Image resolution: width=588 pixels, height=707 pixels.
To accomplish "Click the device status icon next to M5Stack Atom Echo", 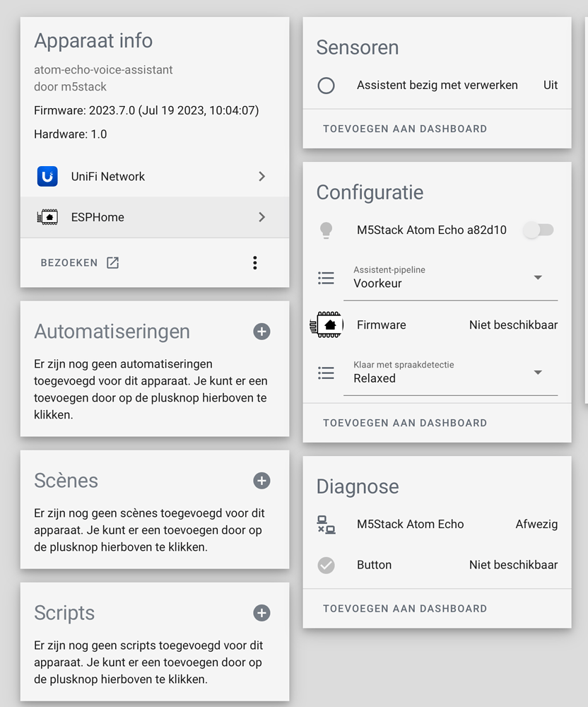I will pos(326,524).
